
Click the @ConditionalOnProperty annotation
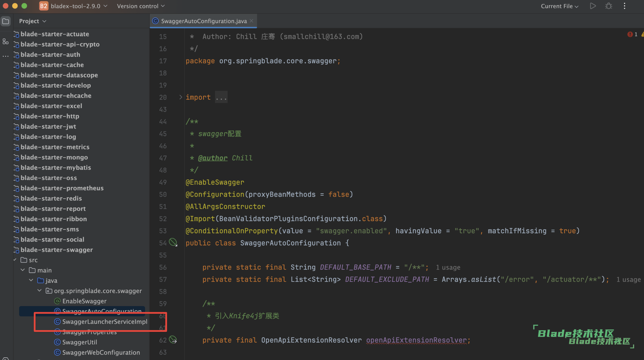(x=232, y=231)
